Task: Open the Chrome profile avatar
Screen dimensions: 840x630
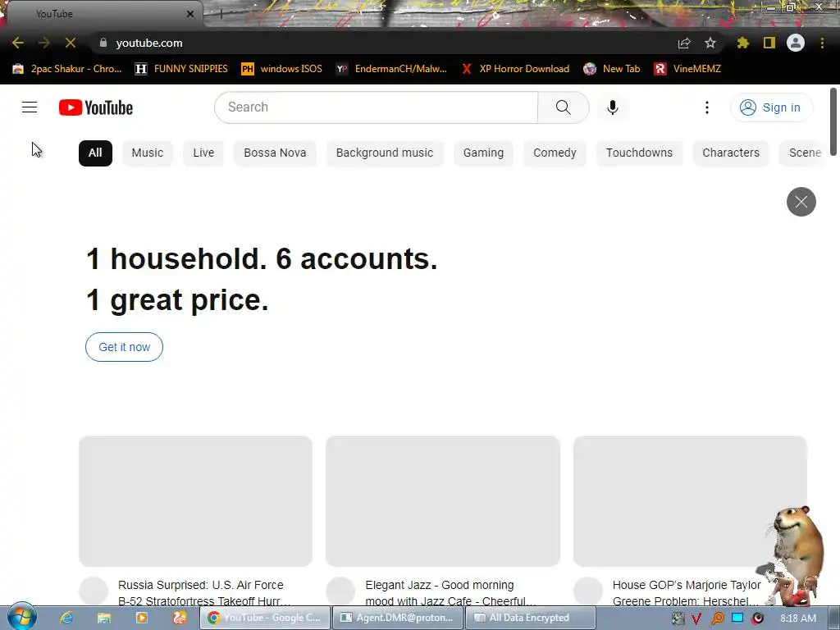Action: [x=796, y=43]
